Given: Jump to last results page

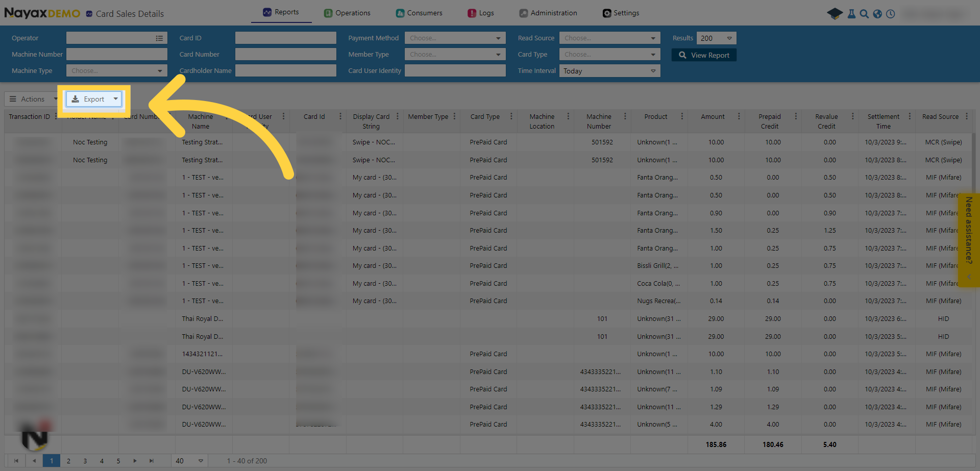Looking at the screenshot, I should pyautogui.click(x=152, y=461).
